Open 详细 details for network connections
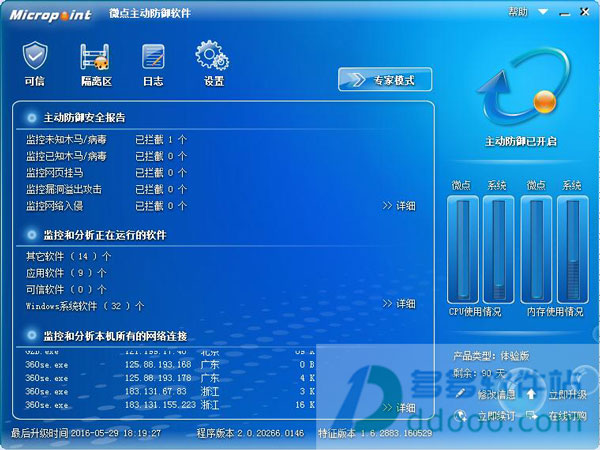This screenshot has width=600, height=450. click(x=399, y=408)
